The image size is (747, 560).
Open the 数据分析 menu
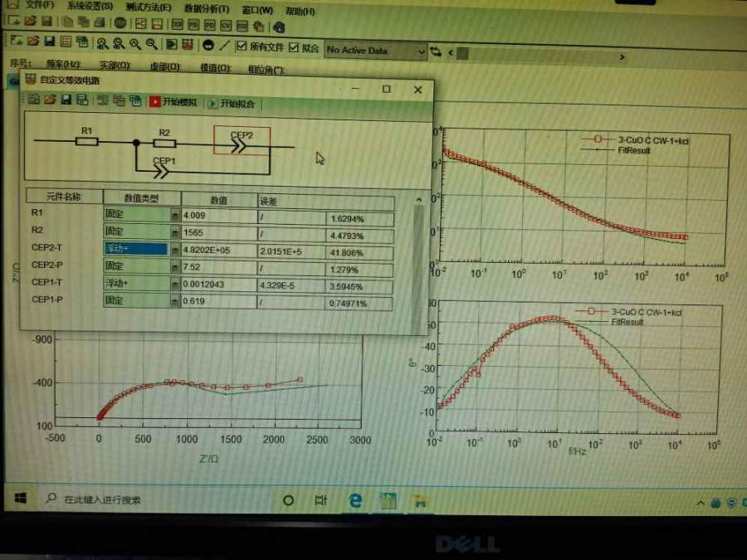(x=204, y=9)
